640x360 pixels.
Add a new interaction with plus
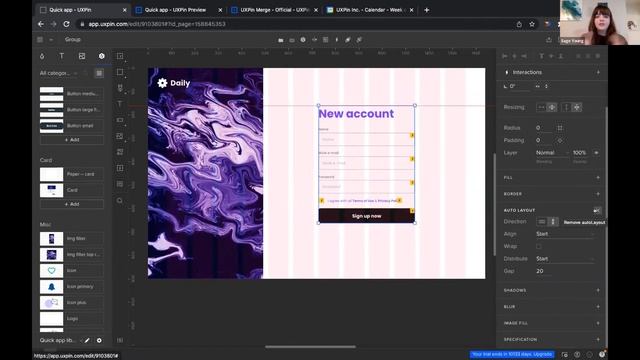click(x=598, y=72)
